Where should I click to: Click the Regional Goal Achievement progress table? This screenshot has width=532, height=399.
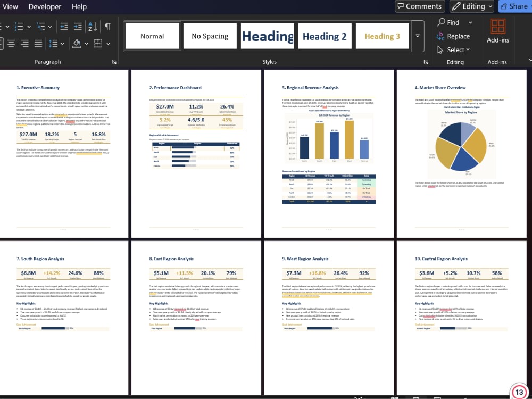[x=196, y=155]
